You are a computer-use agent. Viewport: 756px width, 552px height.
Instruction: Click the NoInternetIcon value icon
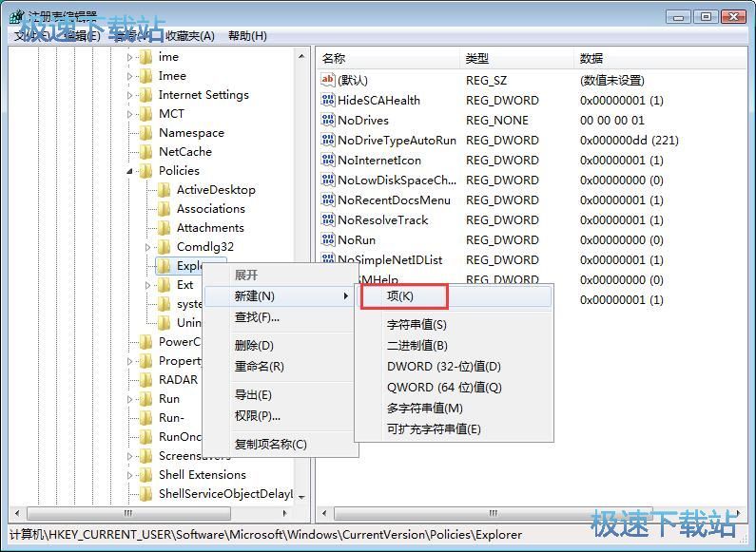point(328,160)
